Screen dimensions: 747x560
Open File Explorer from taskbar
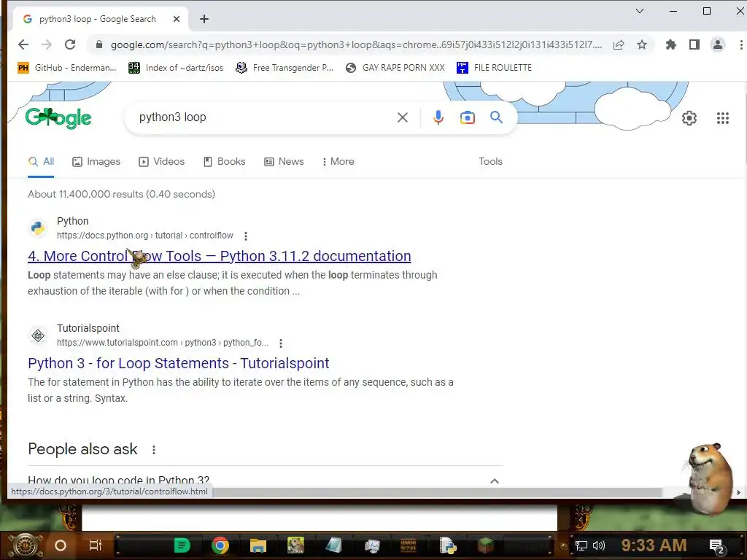[x=258, y=545]
